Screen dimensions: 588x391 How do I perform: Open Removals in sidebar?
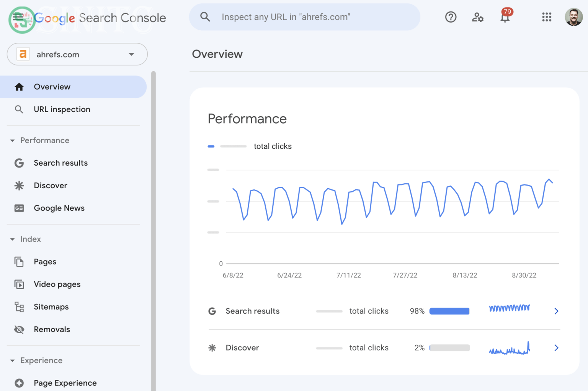coord(73,329)
